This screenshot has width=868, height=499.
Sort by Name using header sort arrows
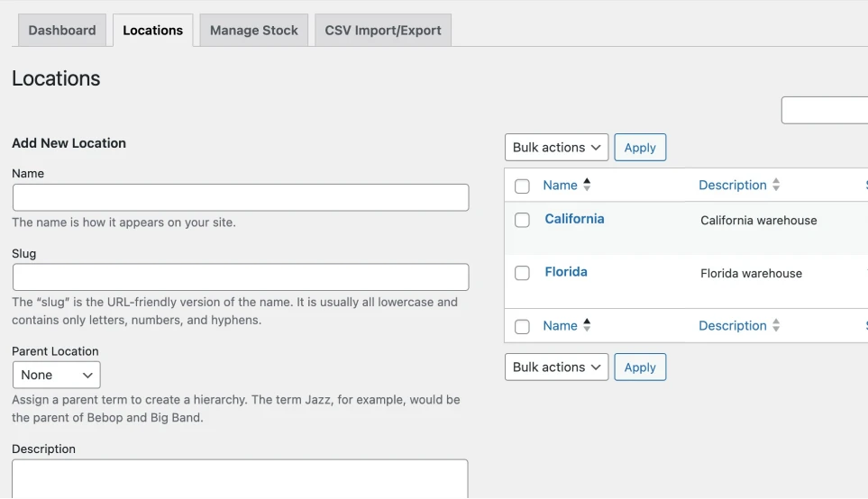tap(587, 185)
